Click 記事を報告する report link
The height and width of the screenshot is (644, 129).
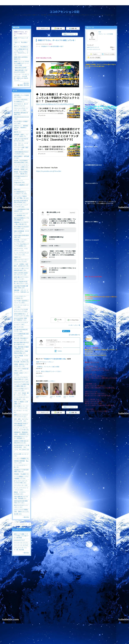(74, 335)
